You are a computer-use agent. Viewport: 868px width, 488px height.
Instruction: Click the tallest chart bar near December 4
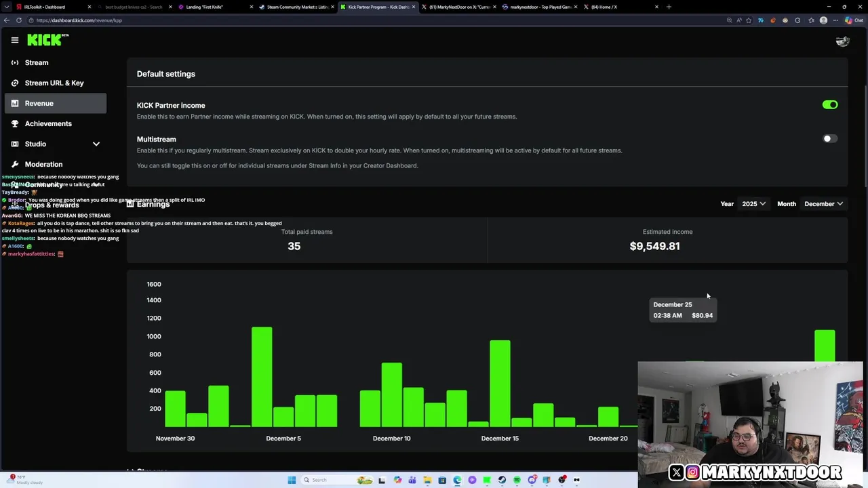point(262,377)
